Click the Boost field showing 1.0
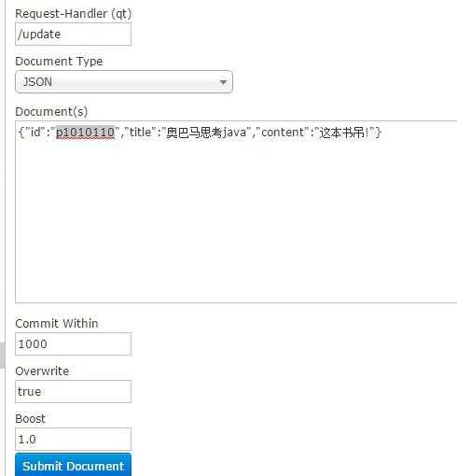 [x=73, y=439]
